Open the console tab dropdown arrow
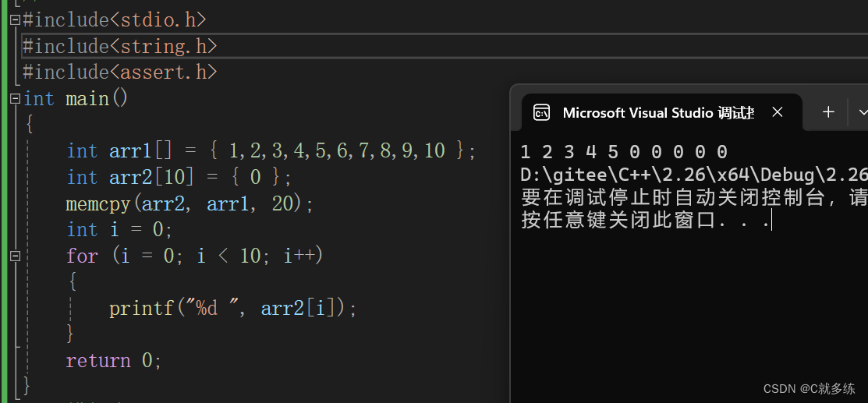The image size is (868, 403). [x=863, y=112]
